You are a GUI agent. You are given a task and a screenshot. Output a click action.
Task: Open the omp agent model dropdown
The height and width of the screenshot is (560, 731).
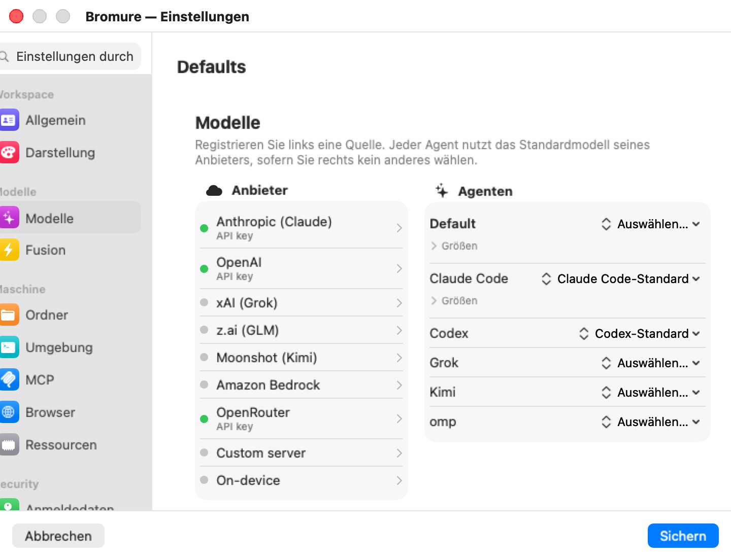click(651, 422)
